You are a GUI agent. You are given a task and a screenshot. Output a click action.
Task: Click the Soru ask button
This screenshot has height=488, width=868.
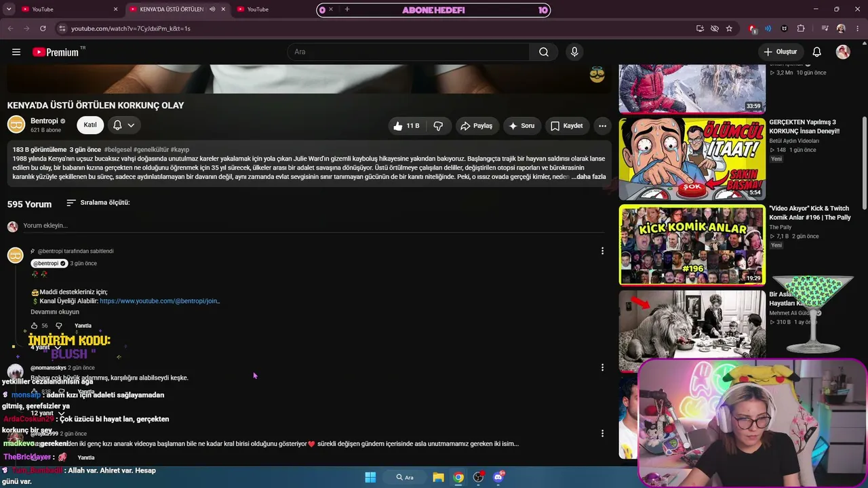coord(521,126)
